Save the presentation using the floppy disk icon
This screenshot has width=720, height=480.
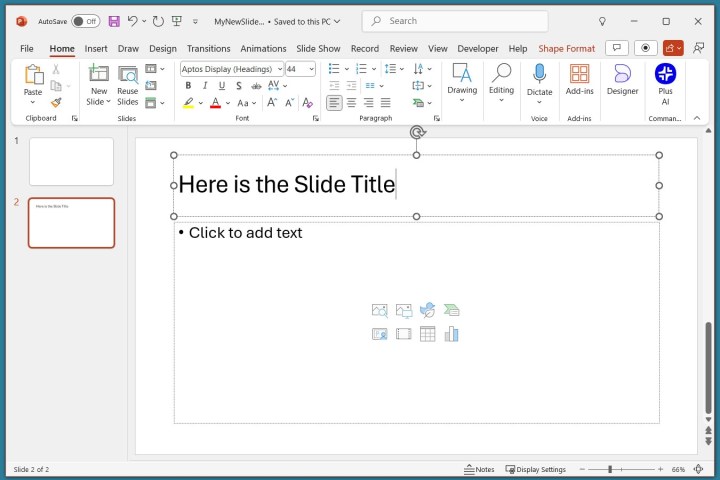tap(114, 21)
